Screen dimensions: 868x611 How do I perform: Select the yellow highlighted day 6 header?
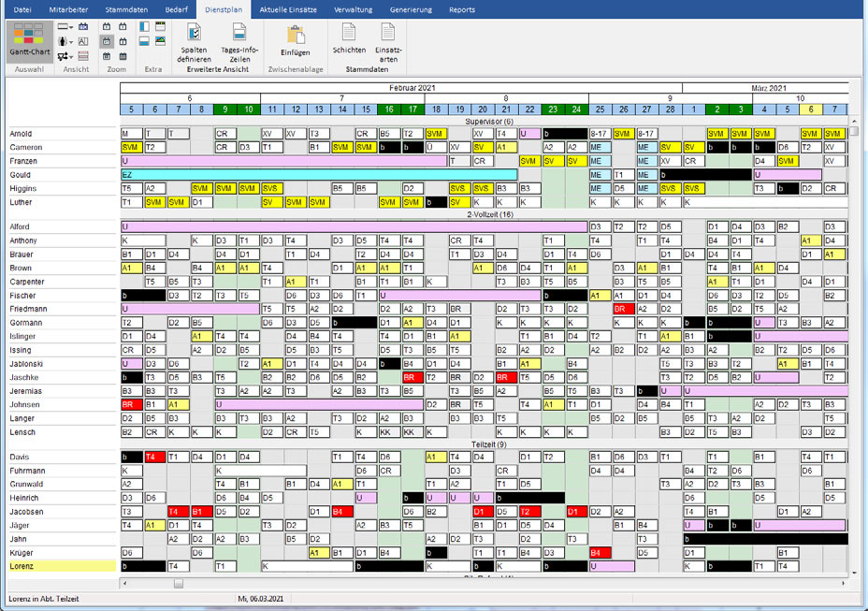(x=811, y=109)
